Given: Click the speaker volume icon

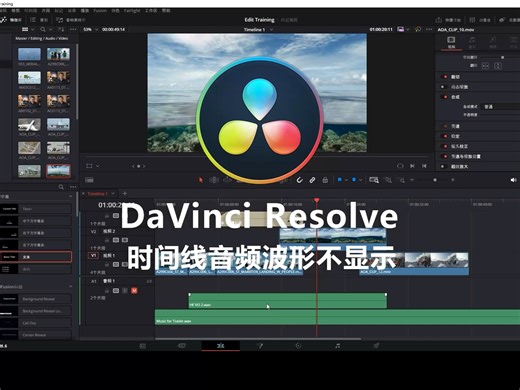Looking at the screenshot, I should [513, 180].
